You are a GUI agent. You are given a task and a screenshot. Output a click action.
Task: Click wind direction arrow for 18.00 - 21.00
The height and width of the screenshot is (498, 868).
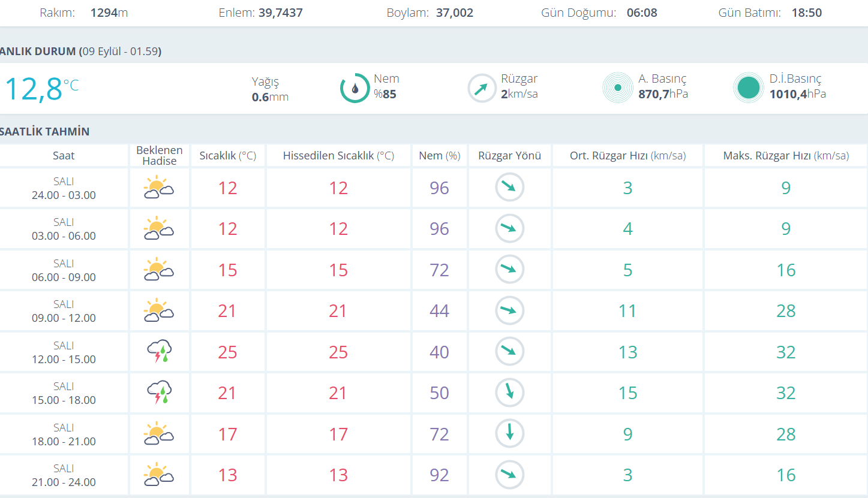509,433
